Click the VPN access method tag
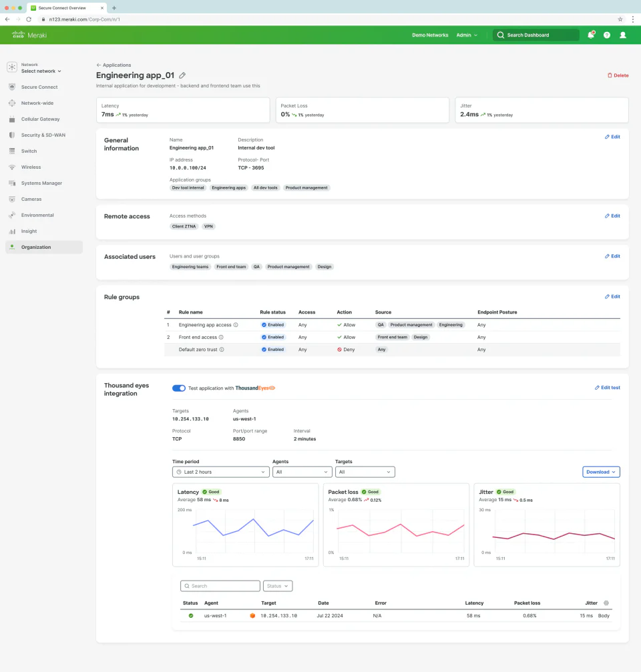641x672 pixels. (x=208, y=226)
